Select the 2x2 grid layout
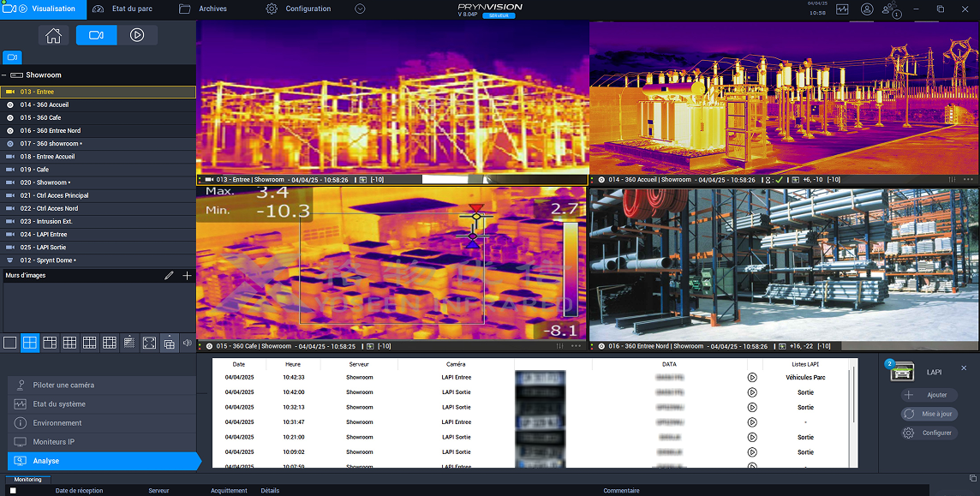This screenshot has height=496, width=980. click(30, 343)
